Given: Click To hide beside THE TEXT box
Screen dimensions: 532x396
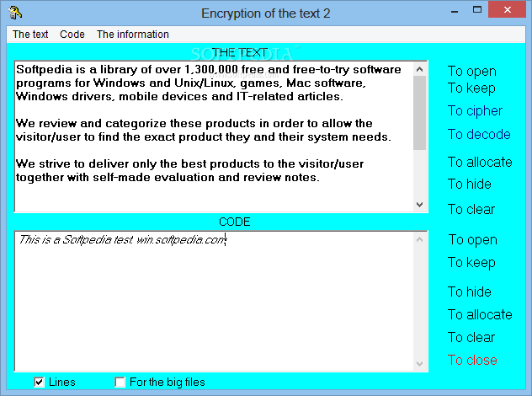Looking at the screenshot, I should [x=470, y=184].
